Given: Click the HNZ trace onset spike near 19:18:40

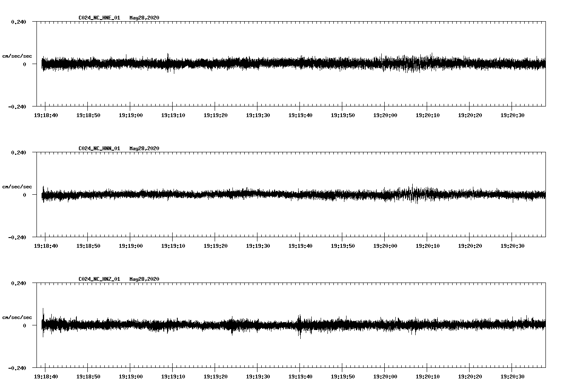Looking at the screenshot, I should (x=43, y=322).
